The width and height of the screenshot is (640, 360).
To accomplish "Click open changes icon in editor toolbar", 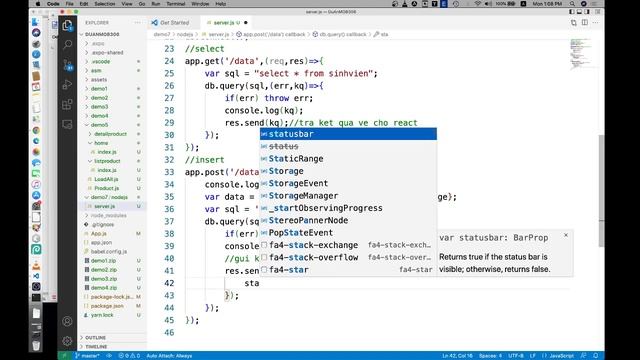I will coord(574,22).
